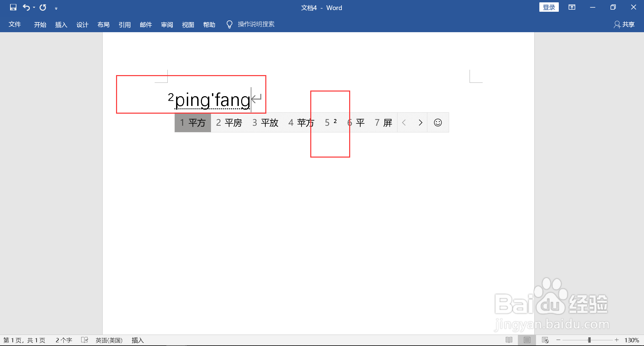Open the 文件 menu
The image size is (644, 346).
click(15, 24)
